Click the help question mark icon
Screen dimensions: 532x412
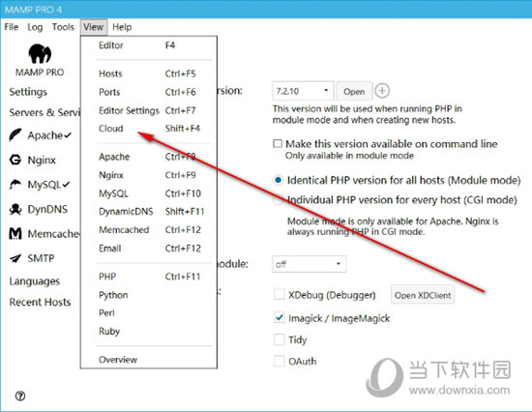20,396
